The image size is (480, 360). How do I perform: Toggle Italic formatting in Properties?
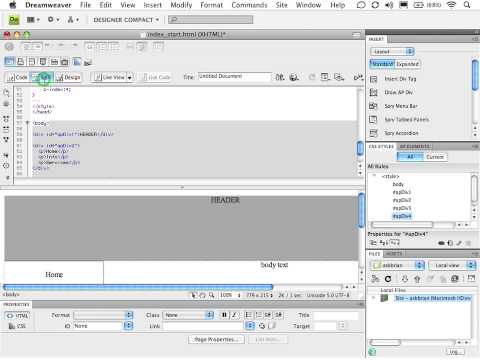pos(234,315)
